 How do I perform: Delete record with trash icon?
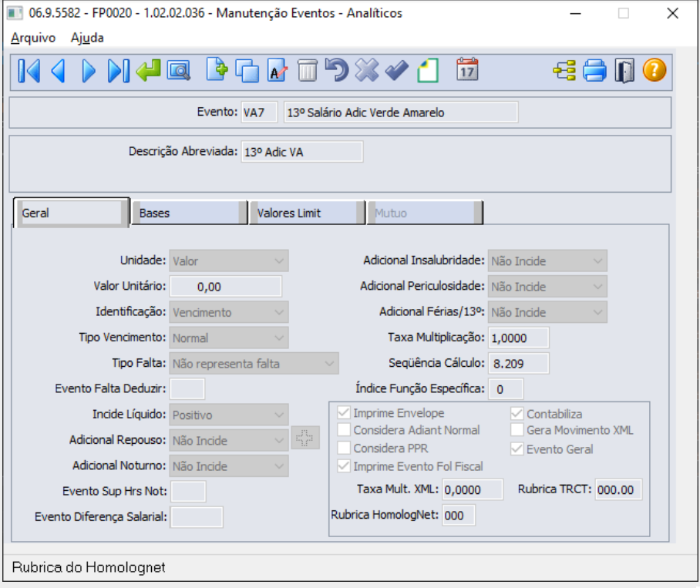pos(307,70)
